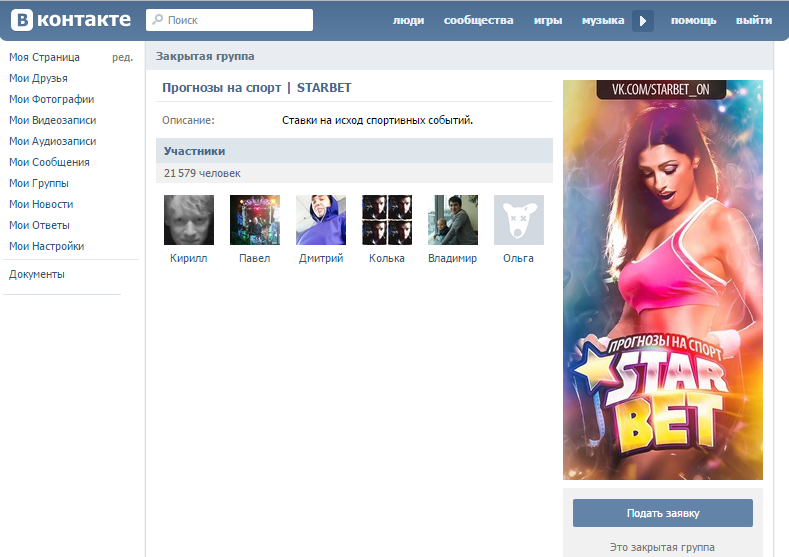789x557 pixels.
Task: Go to Моя Страница
Action: 44,57
